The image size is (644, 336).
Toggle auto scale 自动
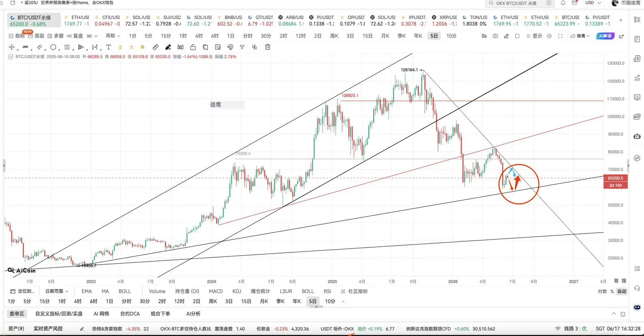[622, 291]
